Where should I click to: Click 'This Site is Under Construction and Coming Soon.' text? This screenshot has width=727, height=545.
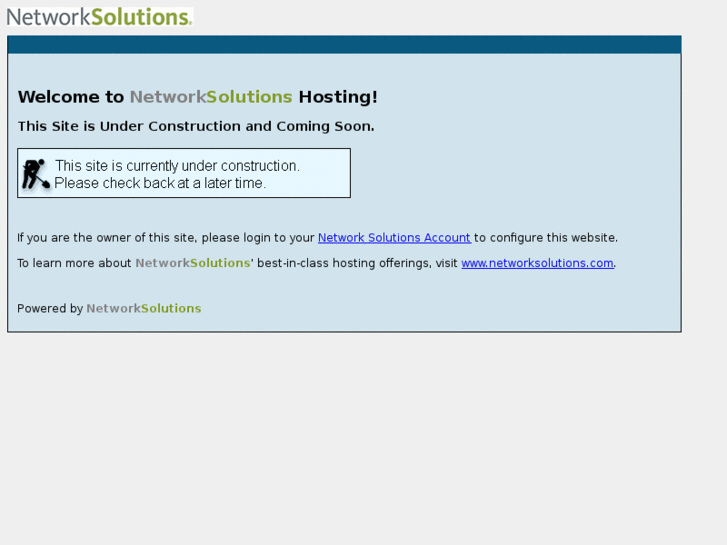[196, 126]
